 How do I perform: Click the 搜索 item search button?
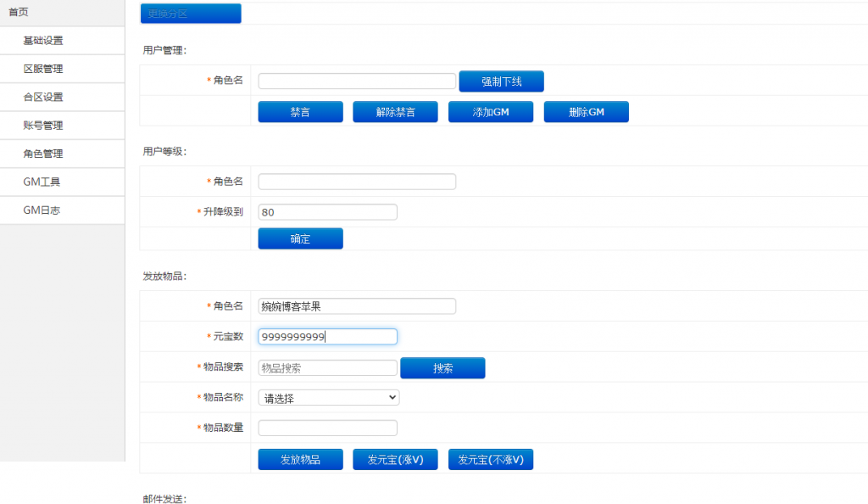point(442,368)
